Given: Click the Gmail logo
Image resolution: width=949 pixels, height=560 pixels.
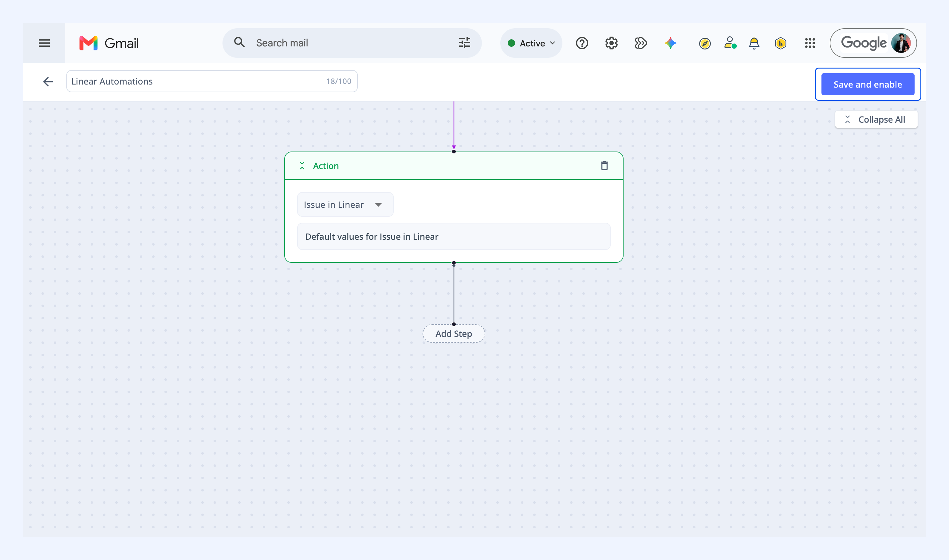Looking at the screenshot, I should click(109, 43).
